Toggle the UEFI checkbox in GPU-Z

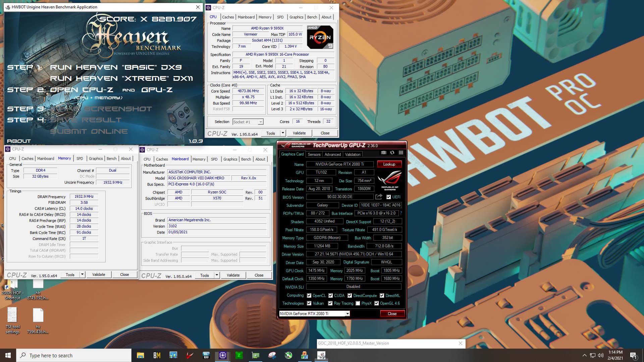click(x=388, y=197)
